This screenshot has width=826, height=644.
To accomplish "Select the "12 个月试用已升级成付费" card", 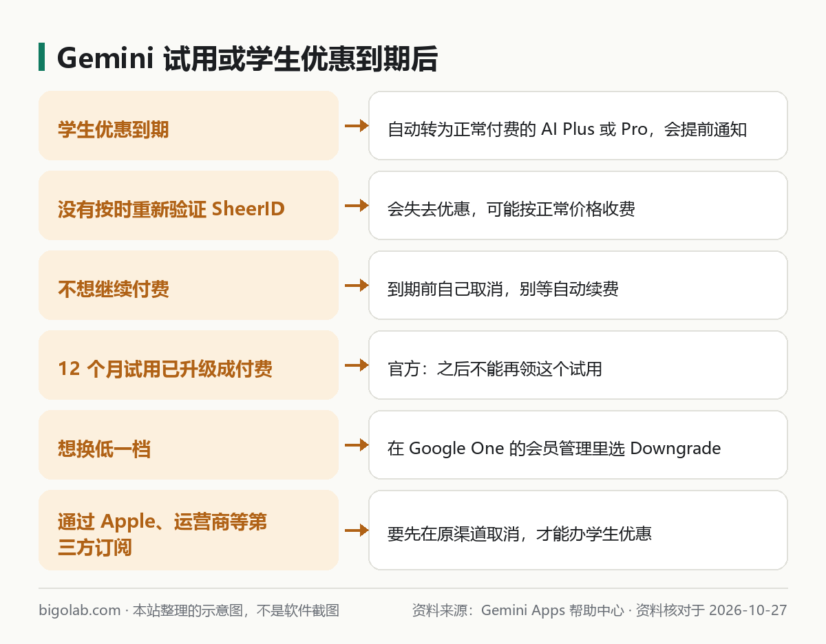I will (x=189, y=365).
